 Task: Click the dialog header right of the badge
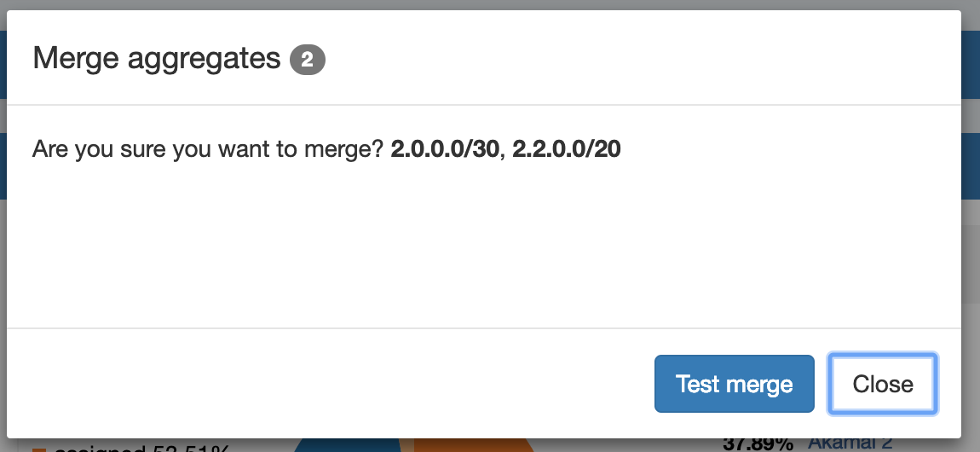tap(639, 59)
